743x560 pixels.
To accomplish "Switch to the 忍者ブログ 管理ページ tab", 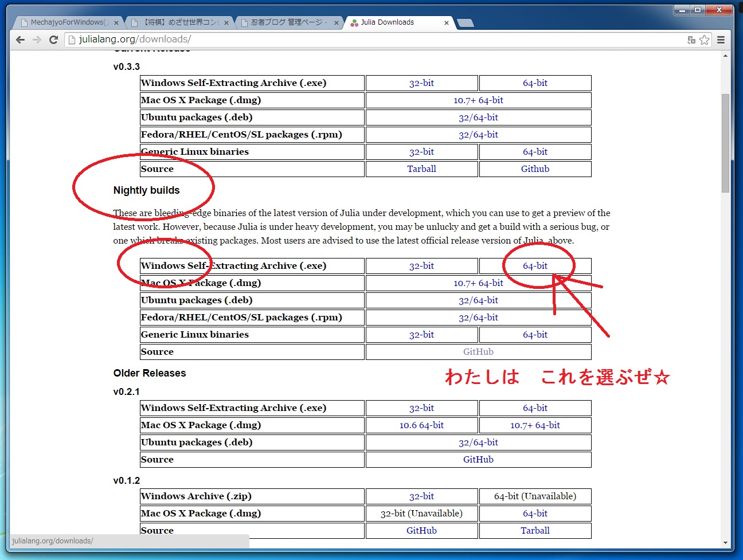I will 288,22.
